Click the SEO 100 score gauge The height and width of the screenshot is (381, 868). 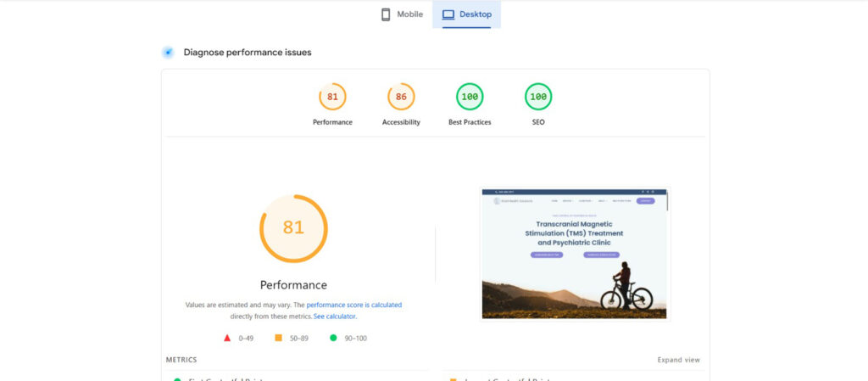pyautogui.click(x=538, y=97)
